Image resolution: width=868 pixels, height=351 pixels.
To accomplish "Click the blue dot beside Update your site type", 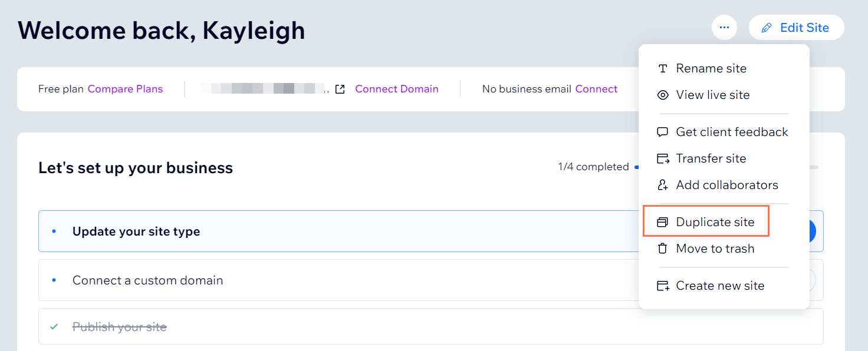I will 54,231.
